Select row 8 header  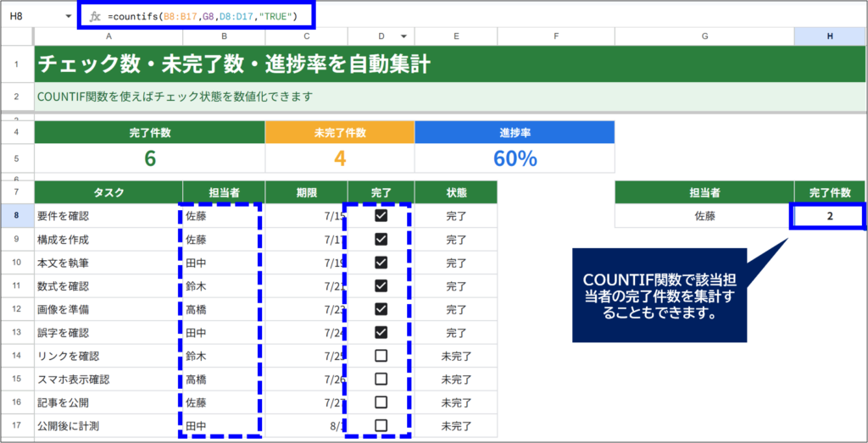17,216
